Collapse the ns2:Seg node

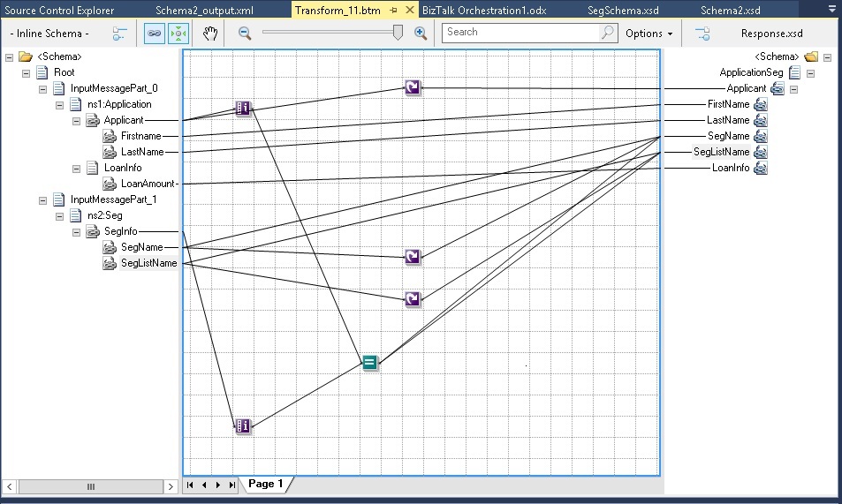(59, 216)
